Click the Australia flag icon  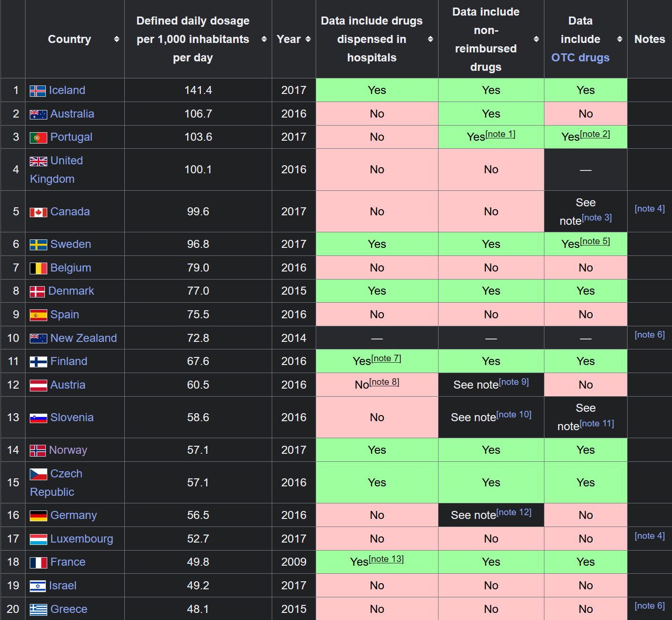[38, 114]
